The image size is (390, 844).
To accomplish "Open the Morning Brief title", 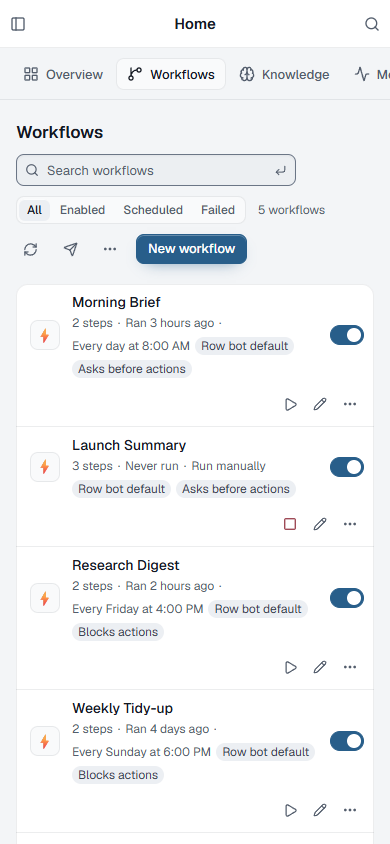I will click(116, 302).
